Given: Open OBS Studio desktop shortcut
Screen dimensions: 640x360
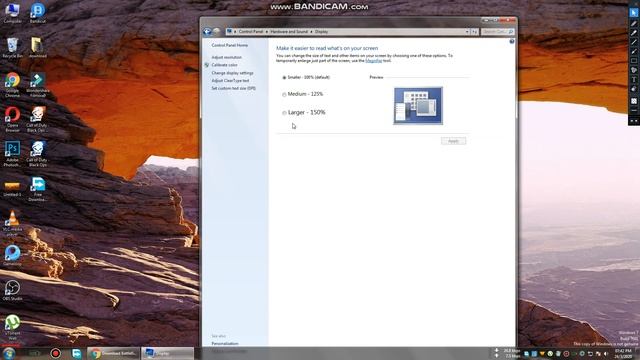Looking at the screenshot, I should tap(12, 291).
